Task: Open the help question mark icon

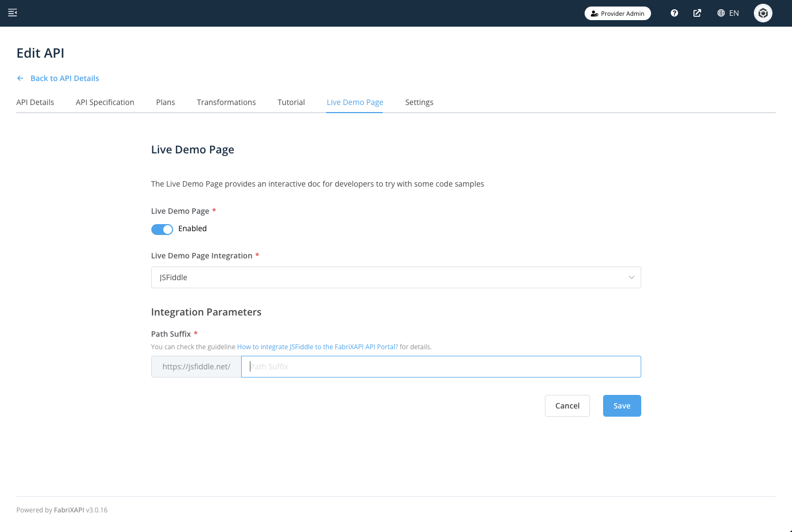Action: (674, 13)
